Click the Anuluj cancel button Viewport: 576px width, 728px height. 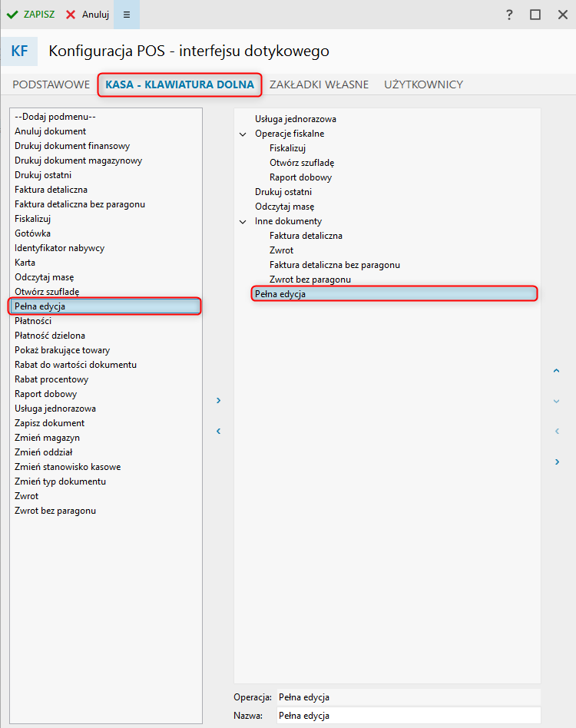pos(88,15)
